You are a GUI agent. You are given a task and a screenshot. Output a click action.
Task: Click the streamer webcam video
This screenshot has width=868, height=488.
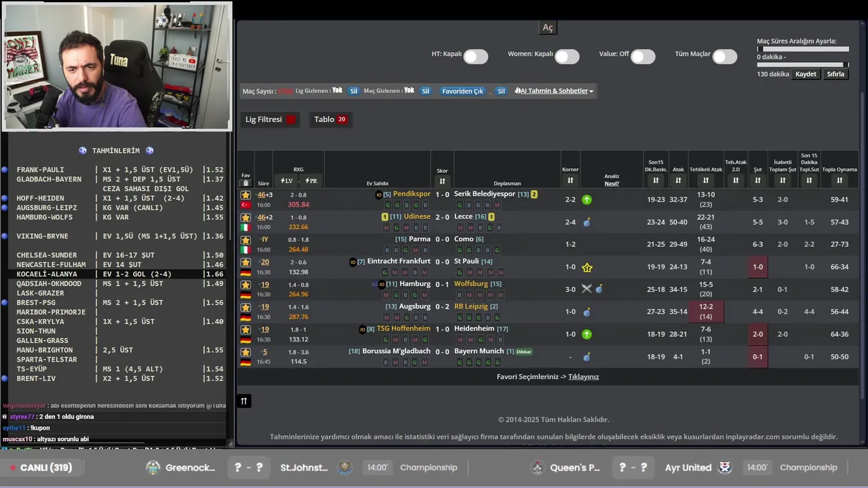tap(117, 66)
